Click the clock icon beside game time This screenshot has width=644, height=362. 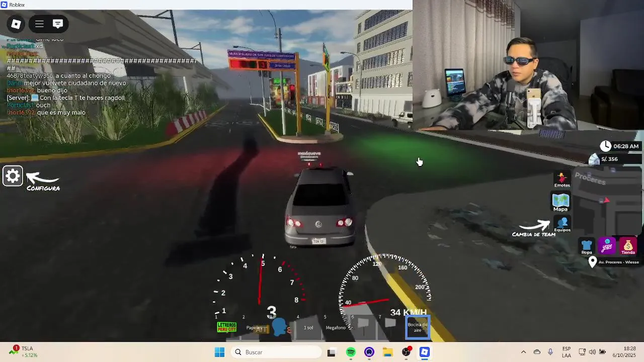(x=606, y=146)
